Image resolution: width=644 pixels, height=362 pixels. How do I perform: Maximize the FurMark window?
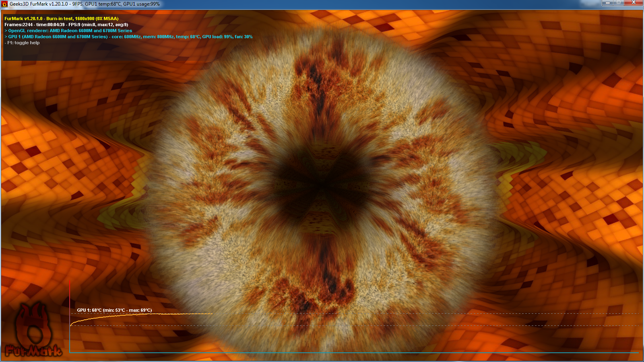coord(619,3)
